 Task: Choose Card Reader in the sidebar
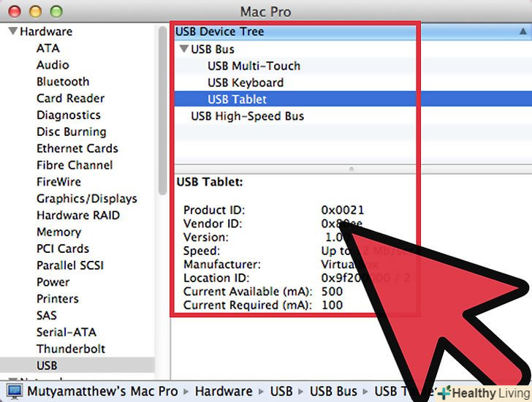[70, 99]
